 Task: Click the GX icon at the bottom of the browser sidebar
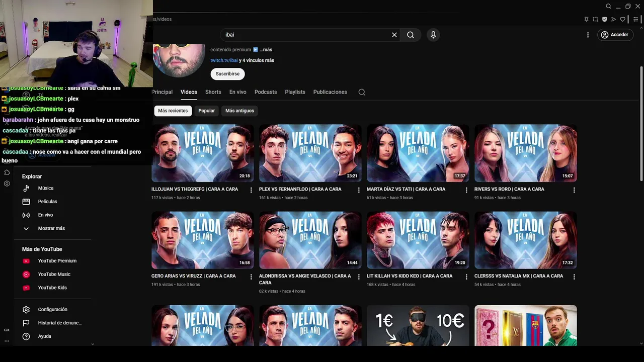point(7,330)
